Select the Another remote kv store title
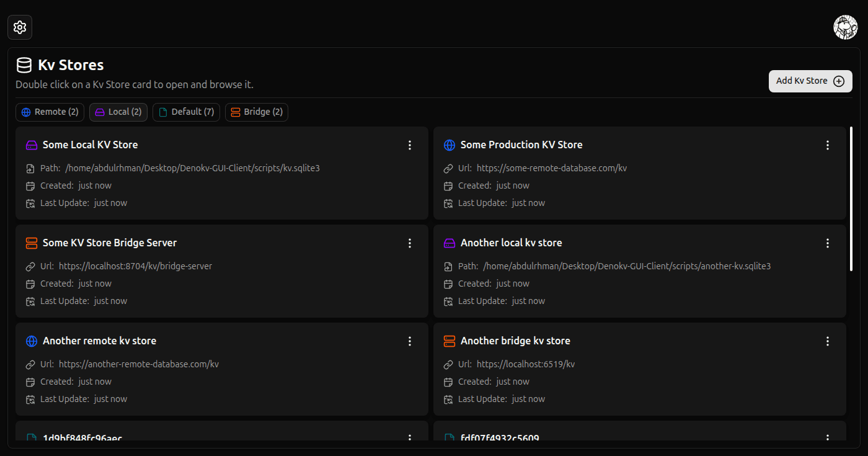 [x=99, y=341]
